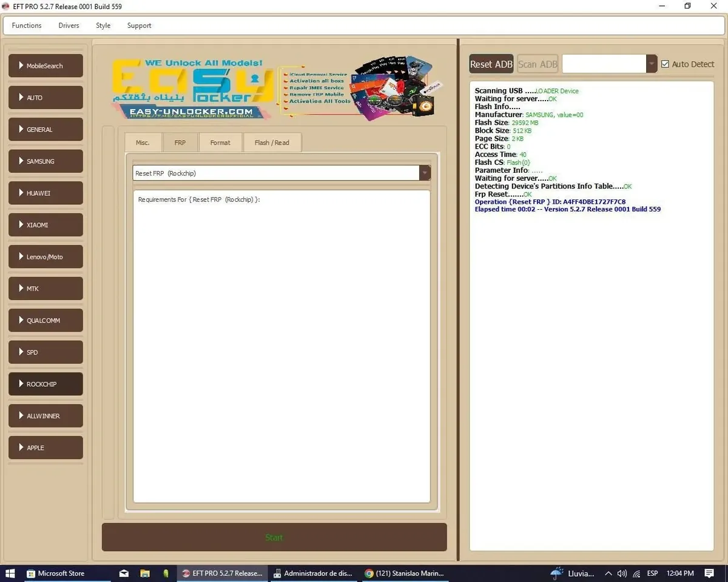Open the Windows Start menu
The width and height of the screenshot is (728, 582).
(x=10, y=573)
